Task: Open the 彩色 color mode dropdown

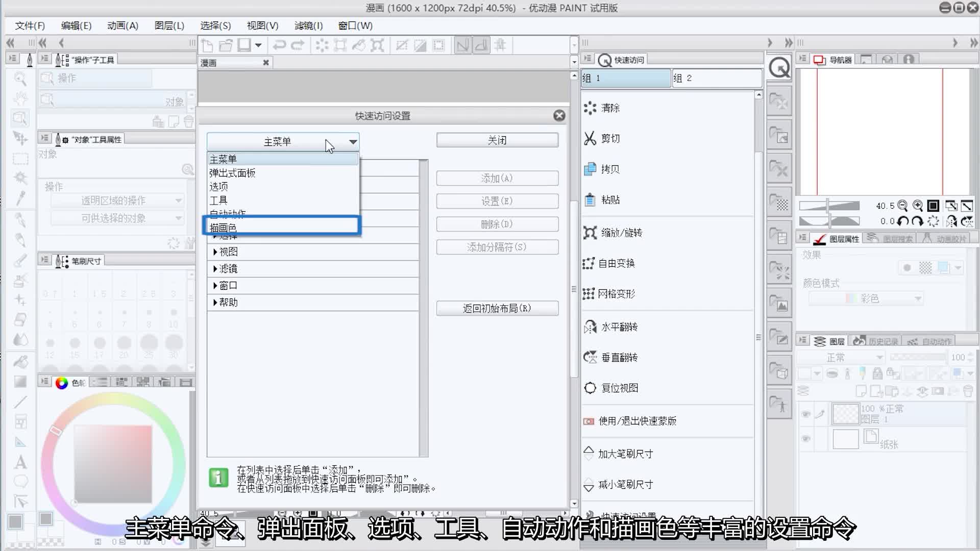Action: pyautogui.click(x=866, y=298)
